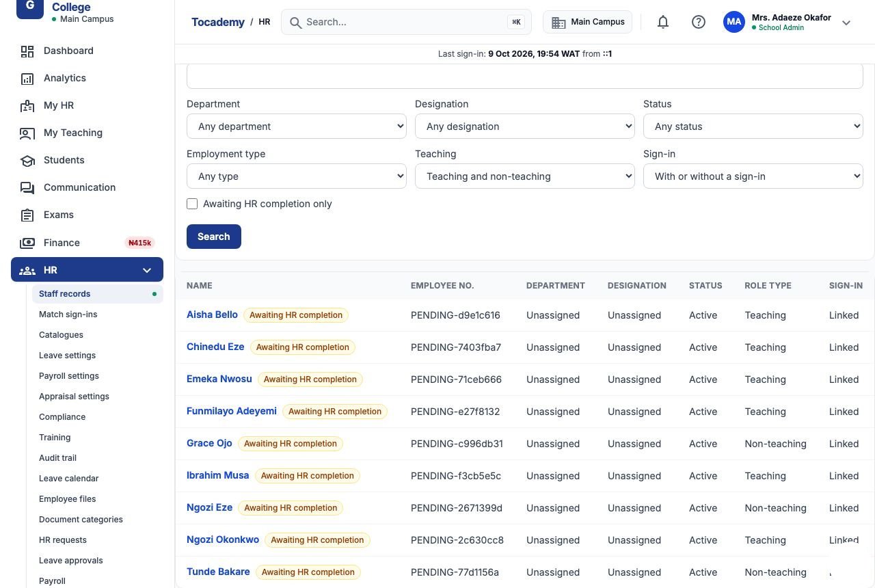Viewport: 875px width, 588px height.
Task: Open Aisha Bello's staff record
Action: click(x=212, y=315)
